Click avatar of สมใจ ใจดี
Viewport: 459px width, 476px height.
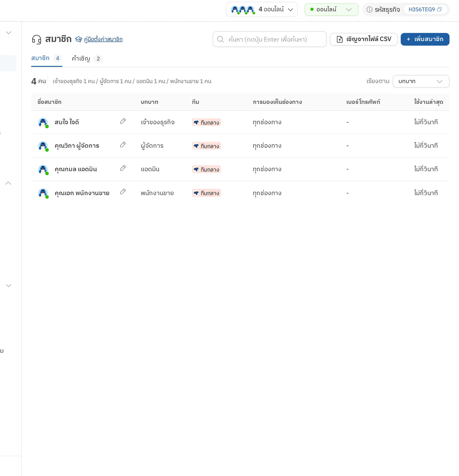pyautogui.click(x=43, y=122)
